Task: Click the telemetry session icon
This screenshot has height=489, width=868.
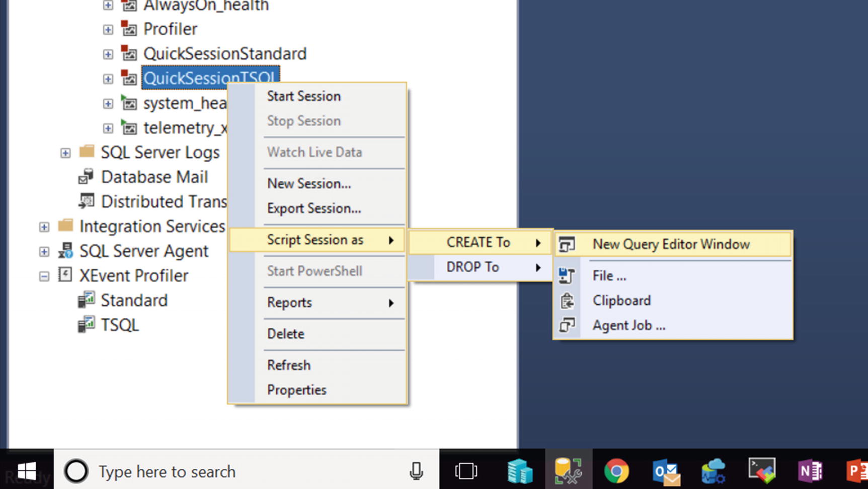Action: point(129,127)
